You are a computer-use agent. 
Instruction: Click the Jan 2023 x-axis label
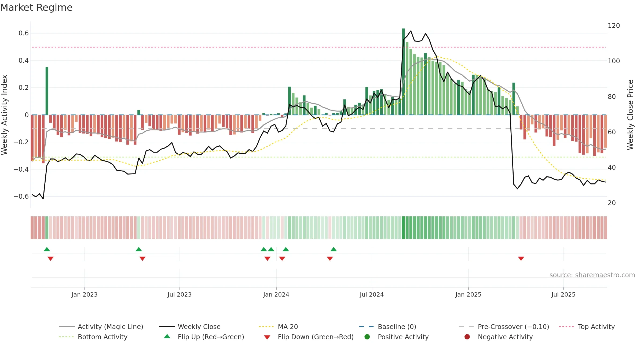85,294
